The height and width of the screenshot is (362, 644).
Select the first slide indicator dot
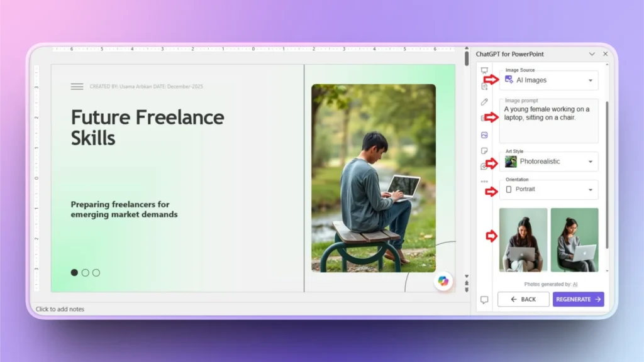tap(74, 272)
